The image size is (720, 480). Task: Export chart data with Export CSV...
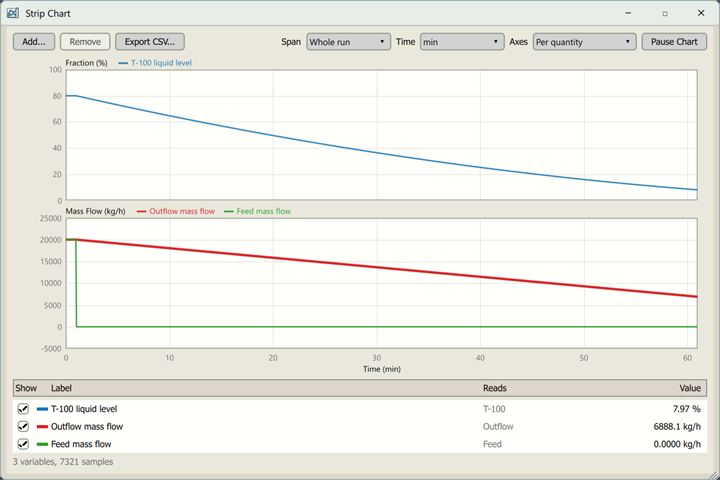[150, 42]
